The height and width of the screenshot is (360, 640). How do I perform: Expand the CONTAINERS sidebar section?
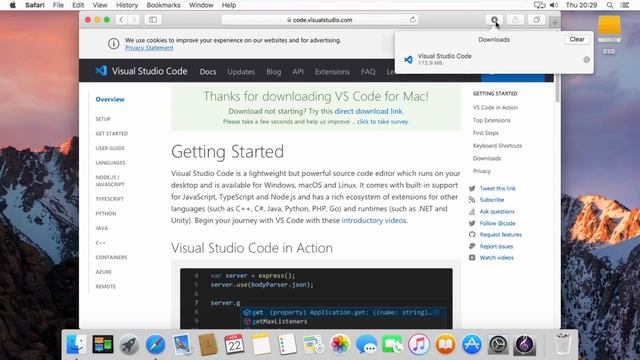[x=111, y=257]
